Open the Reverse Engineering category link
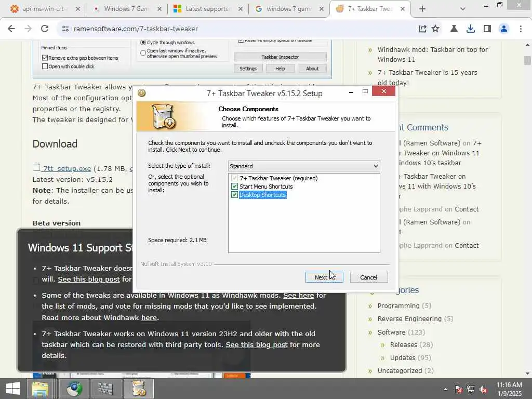The height and width of the screenshot is (399, 532). [x=409, y=318]
